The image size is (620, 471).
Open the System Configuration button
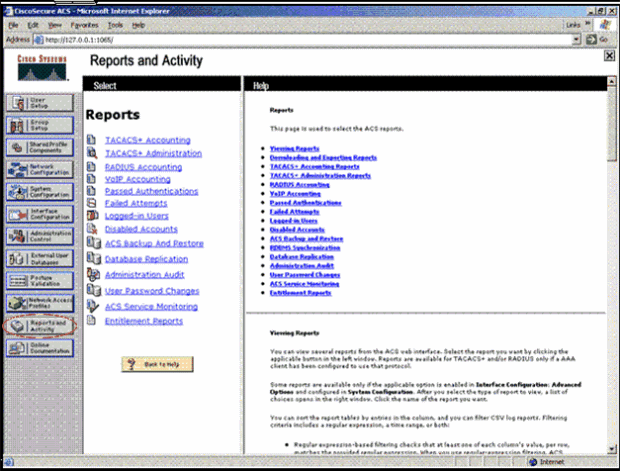pyautogui.click(x=40, y=192)
